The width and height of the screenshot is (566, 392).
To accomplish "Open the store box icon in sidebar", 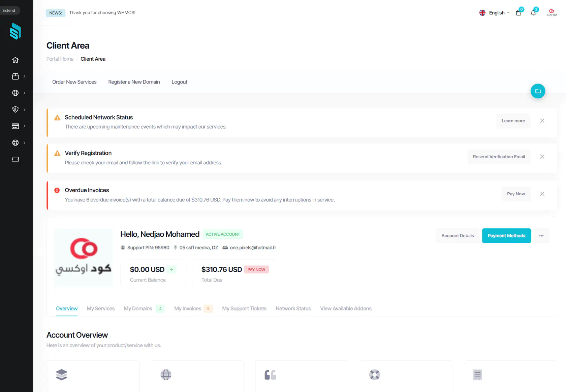I will (15, 76).
